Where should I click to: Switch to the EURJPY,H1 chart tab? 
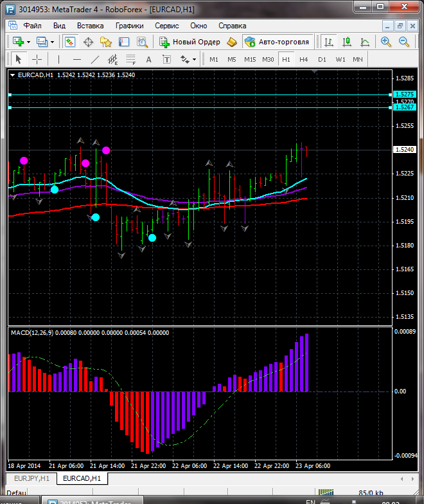pos(31,479)
